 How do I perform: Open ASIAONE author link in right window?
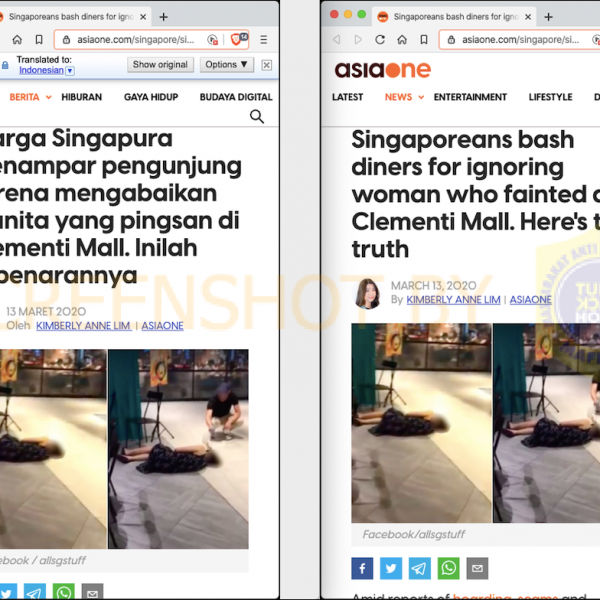click(530, 300)
